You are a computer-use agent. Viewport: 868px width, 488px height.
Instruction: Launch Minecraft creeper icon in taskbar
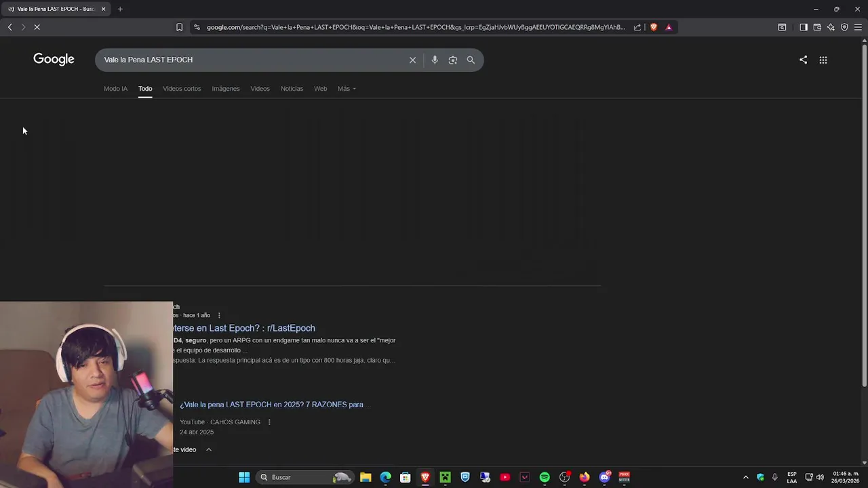click(x=445, y=477)
